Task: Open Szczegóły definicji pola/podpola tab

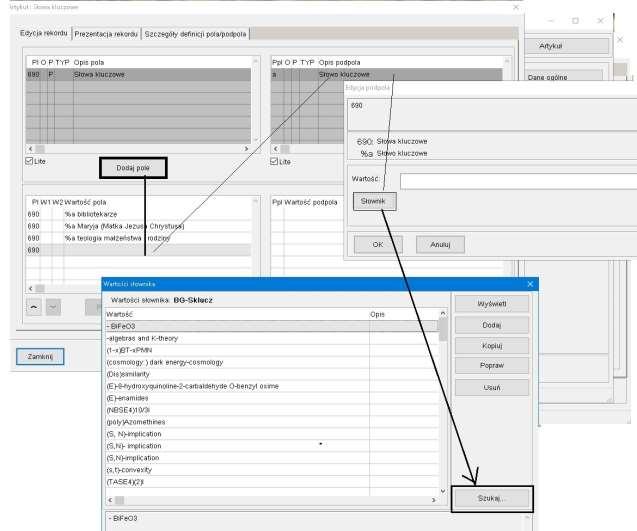Action: 195,34
